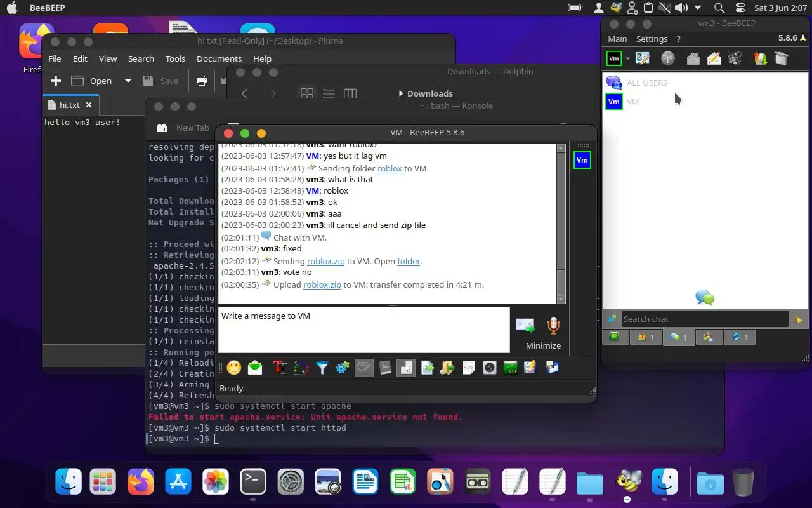Click the green board icon in chat toolbar
The image size is (812, 508).
click(x=511, y=368)
